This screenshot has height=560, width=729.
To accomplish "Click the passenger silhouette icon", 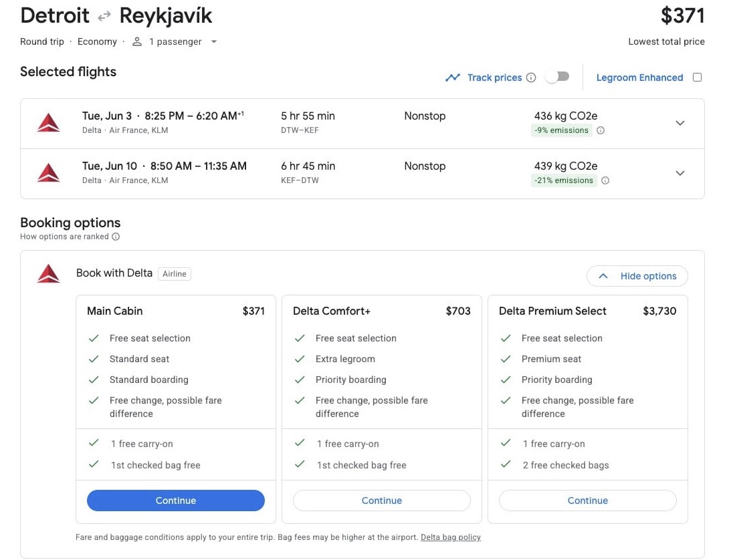I will [136, 41].
